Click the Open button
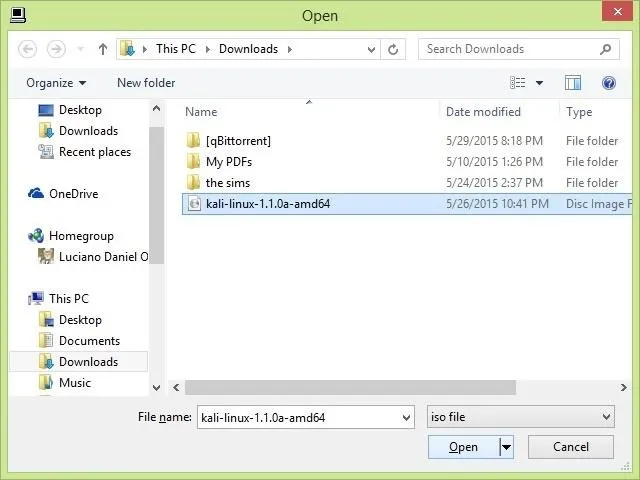 pos(464,447)
